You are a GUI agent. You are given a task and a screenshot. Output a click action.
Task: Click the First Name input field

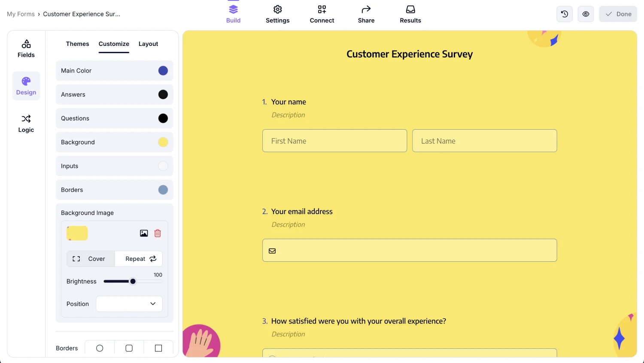[x=334, y=141]
